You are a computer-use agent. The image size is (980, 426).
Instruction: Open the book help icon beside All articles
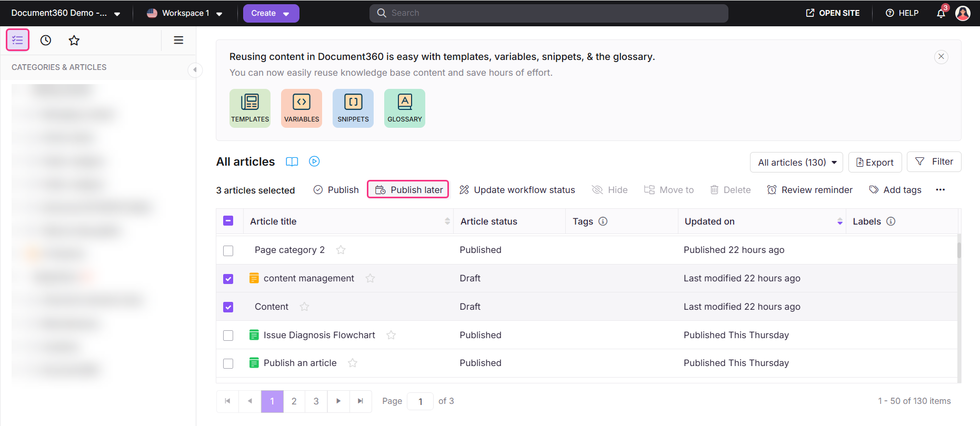pos(292,161)
